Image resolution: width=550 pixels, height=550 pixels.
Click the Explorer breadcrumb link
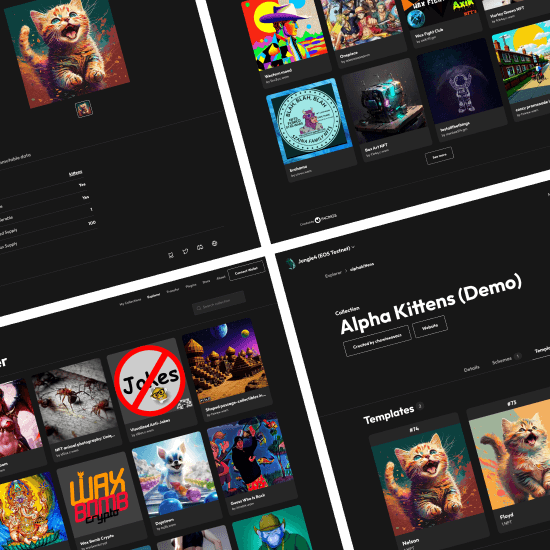(333, 274)
